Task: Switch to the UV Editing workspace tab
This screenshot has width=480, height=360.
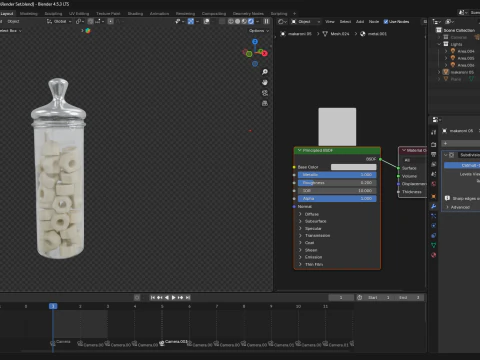Action: point(79,14)
